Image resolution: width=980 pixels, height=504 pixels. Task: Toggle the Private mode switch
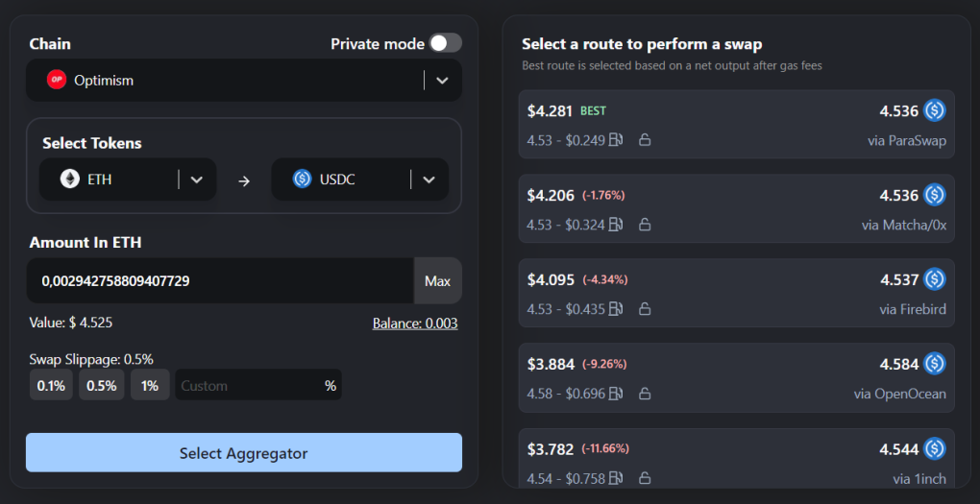click(446, 44)
